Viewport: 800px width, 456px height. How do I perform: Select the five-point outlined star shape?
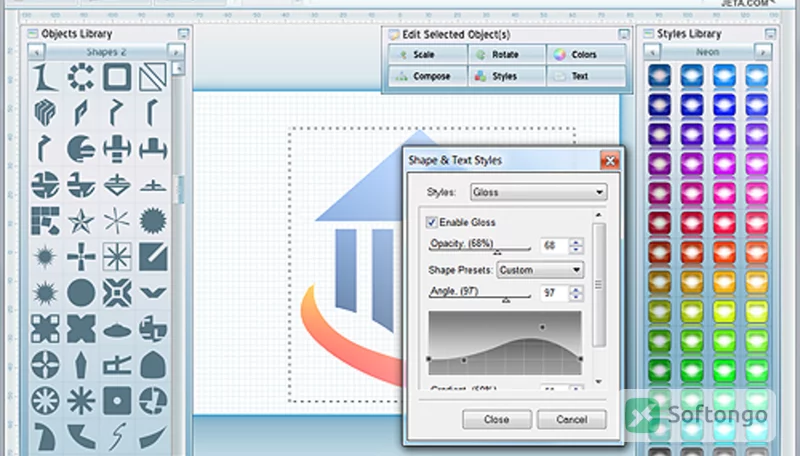[81, 221]
